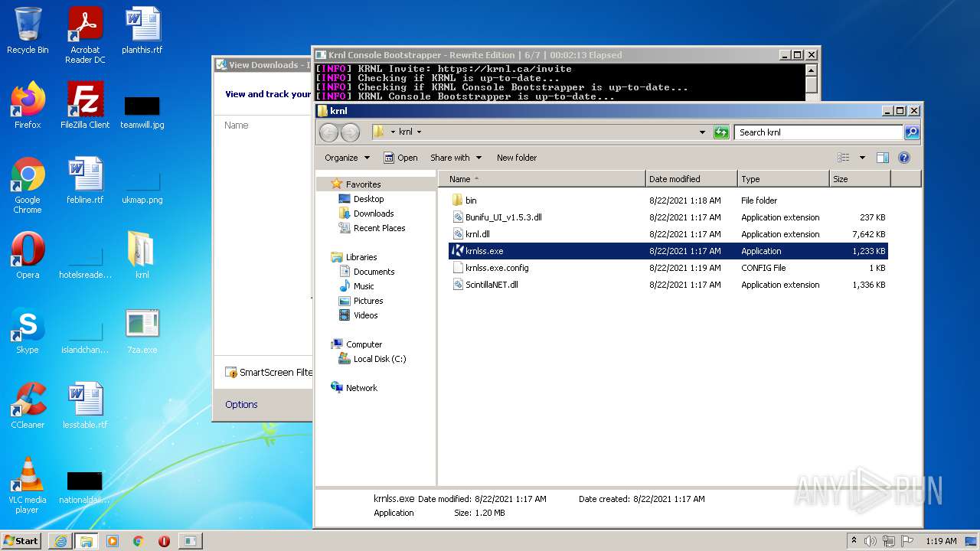Click the taskbar clock showing 1:19 AM
This screenshot has width=980, height=551.
click(x=941, y=541)
